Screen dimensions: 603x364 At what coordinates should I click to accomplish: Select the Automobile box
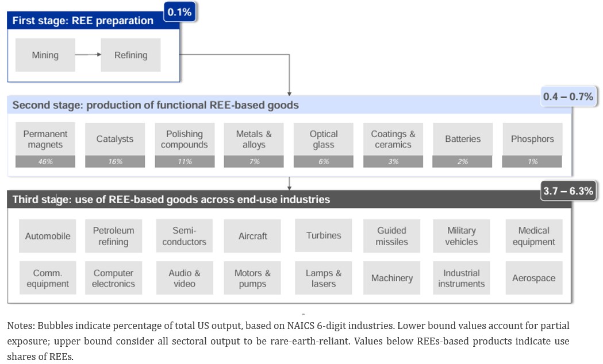48,236
